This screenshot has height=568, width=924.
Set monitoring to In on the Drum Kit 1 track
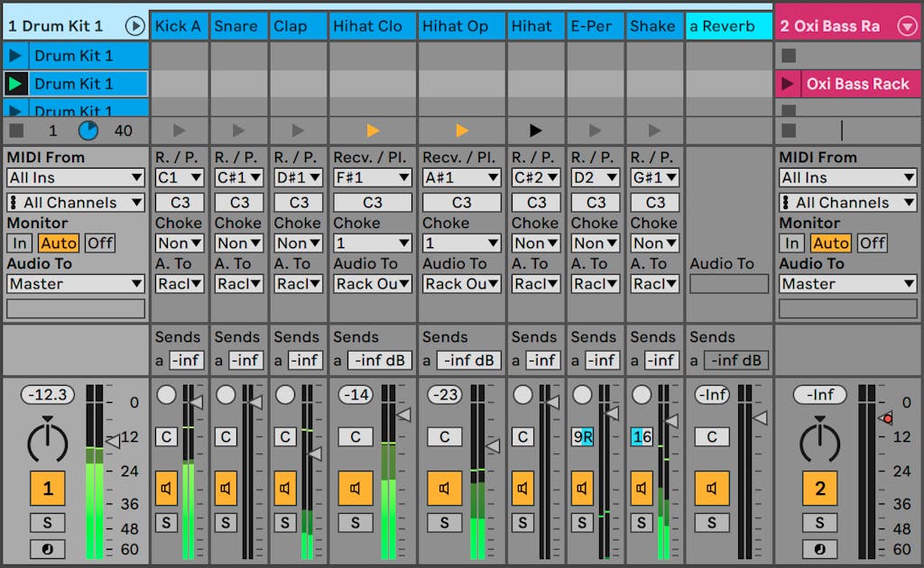point(19,243)
